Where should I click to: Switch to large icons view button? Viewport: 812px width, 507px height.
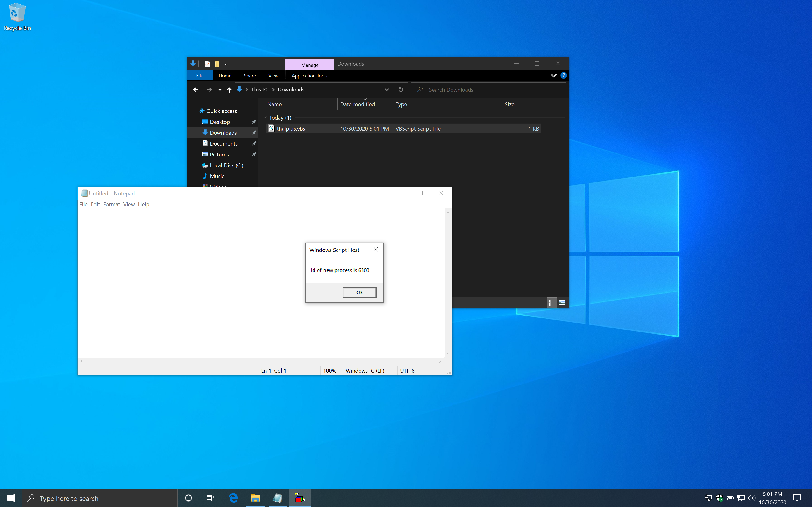(x=562, y=302)
